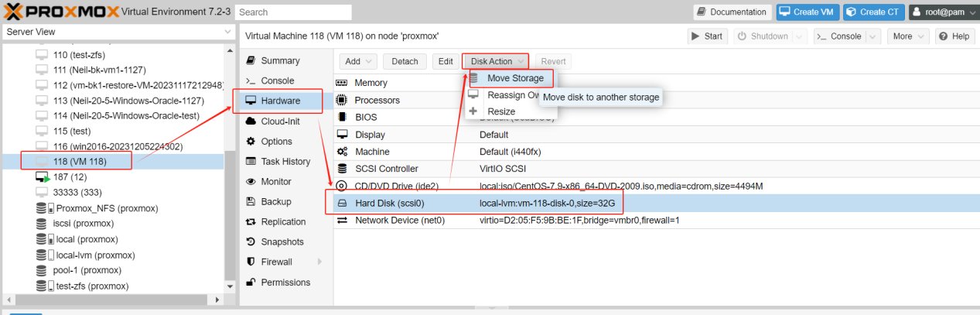The width and height of the screenshot is (980, 315).
Task: Open Shutdown dropdown arrow
Action: pyautogui.click(x=800, y=36)
